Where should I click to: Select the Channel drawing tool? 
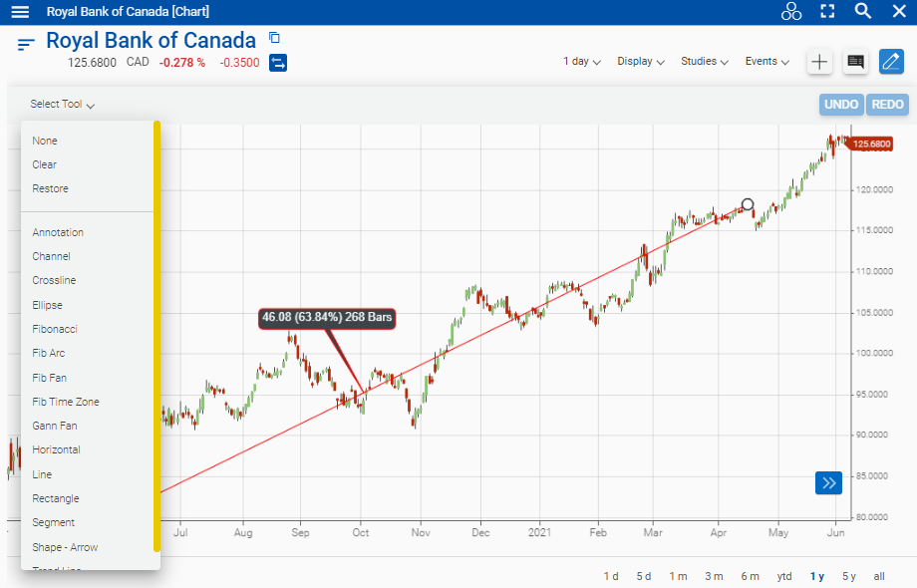[87, 256]
